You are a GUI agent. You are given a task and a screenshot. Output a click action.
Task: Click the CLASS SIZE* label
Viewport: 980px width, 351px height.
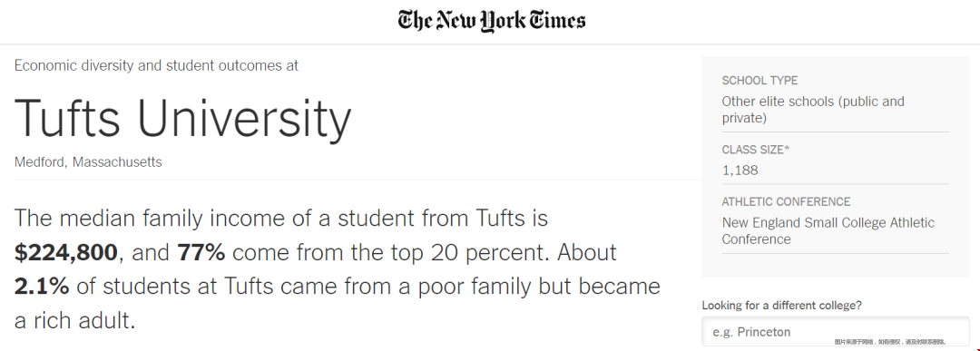(756, 150)
